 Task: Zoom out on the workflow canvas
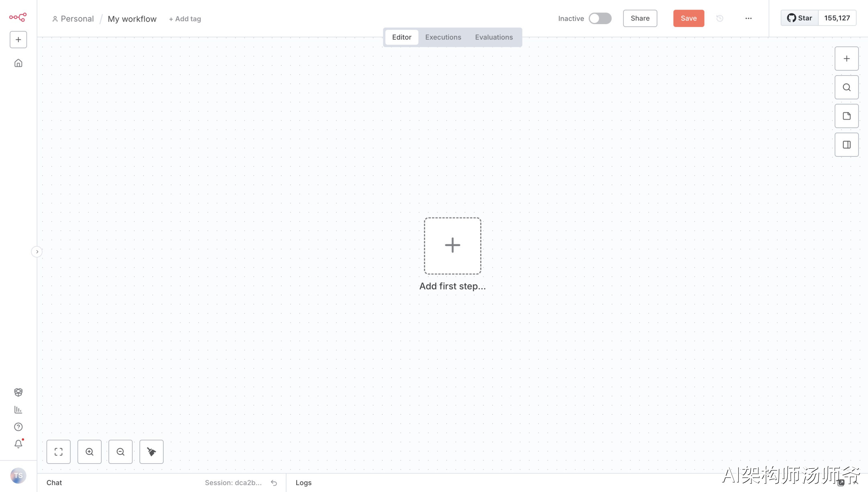(121, 452)
